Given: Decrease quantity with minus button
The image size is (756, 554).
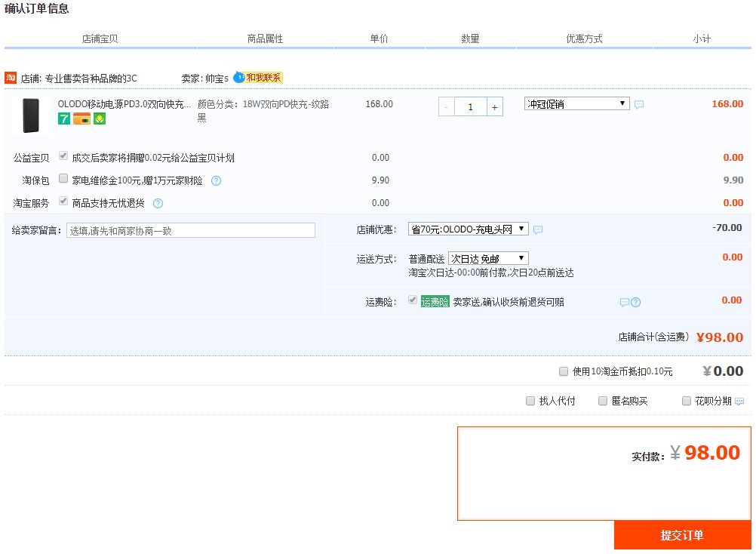Looking at the screenshot, I should pos(447,107).
